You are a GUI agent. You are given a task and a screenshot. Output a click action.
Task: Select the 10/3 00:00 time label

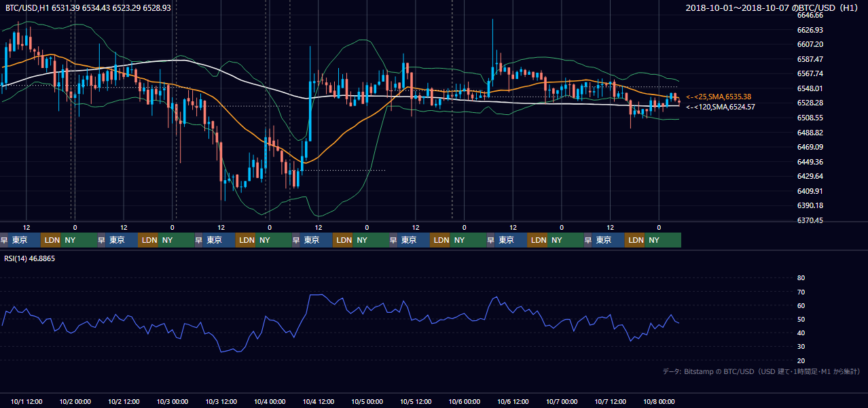(173, 401)
